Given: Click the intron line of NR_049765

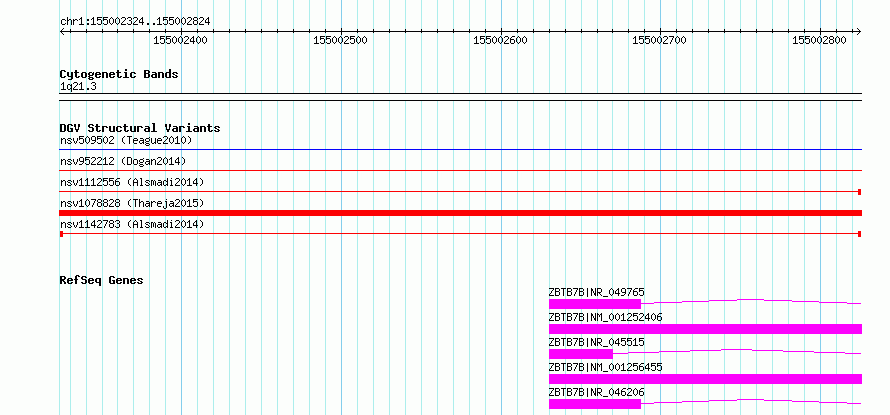Looking at the screenshot, I should [751, 301].
